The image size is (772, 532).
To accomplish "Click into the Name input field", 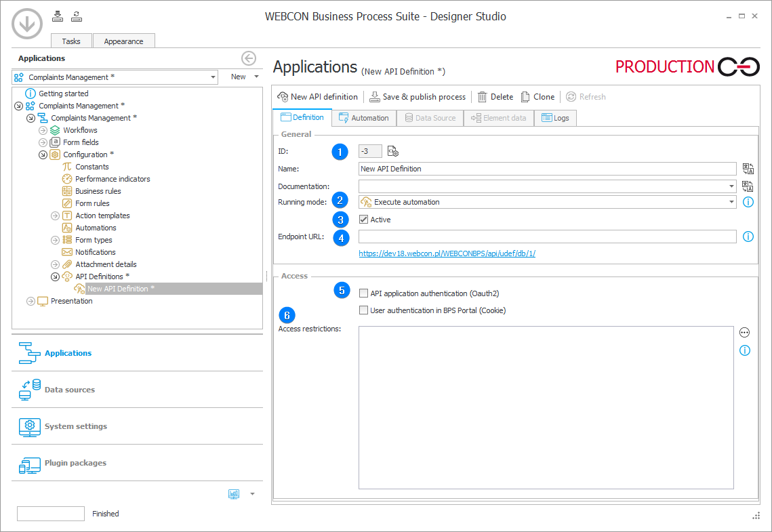I will pyautogui.click(x=548, y=169).
